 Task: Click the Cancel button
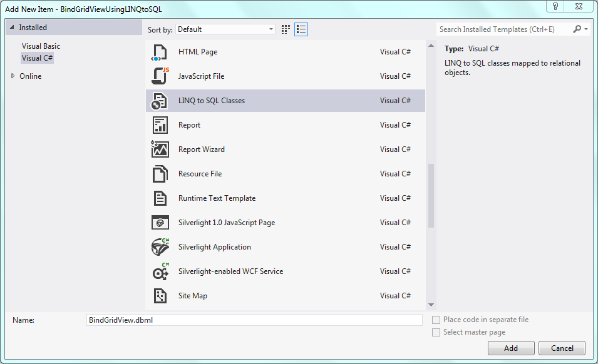coord(562,348)
